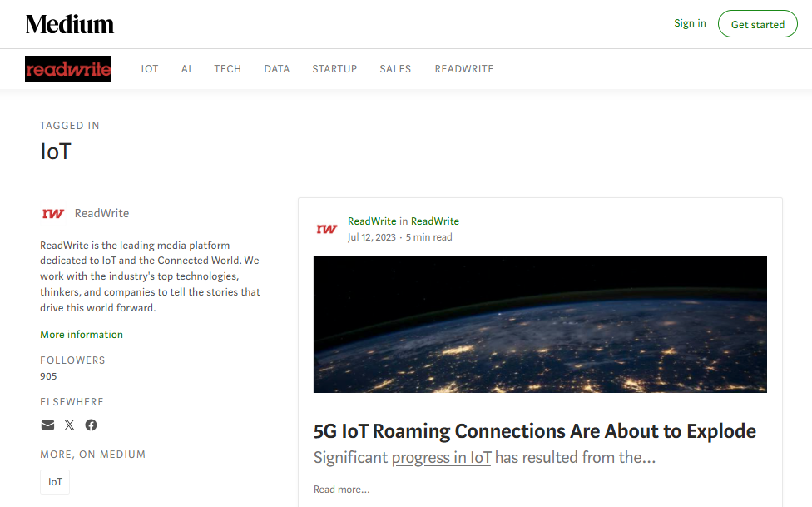Click the 'ELSEWHERE' label

click(x=72, y=402)
